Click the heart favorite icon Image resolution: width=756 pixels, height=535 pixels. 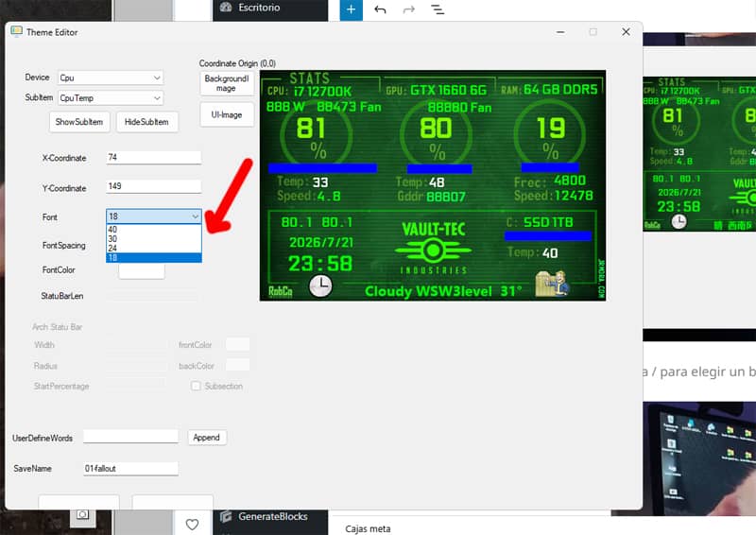192,524
